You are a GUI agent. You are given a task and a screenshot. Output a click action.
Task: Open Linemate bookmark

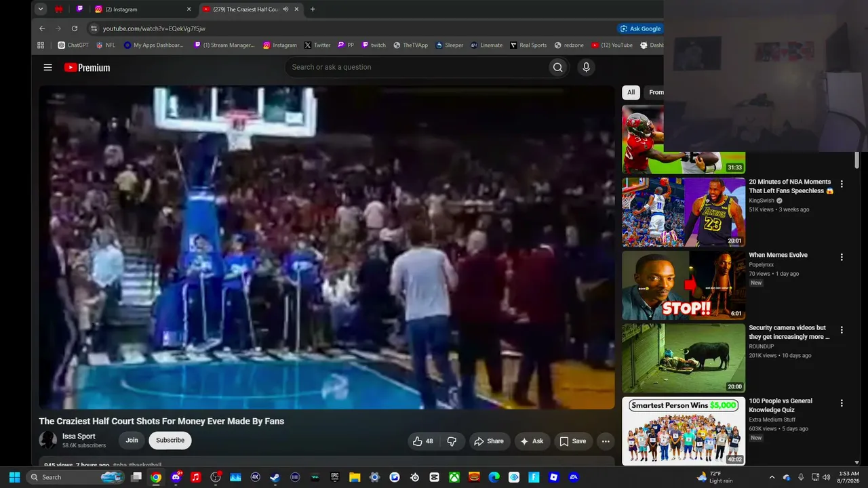coord(487,45)
